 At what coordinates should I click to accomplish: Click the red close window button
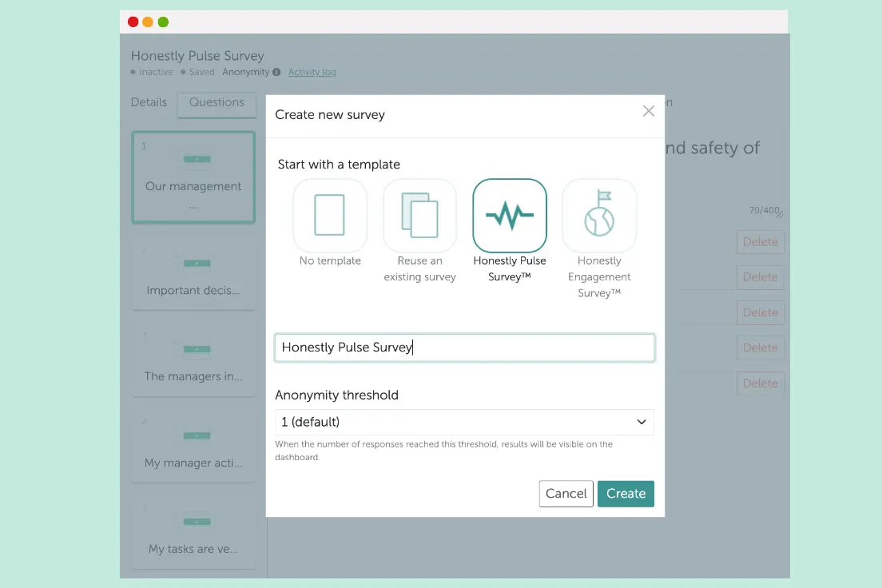pos(133,22)
